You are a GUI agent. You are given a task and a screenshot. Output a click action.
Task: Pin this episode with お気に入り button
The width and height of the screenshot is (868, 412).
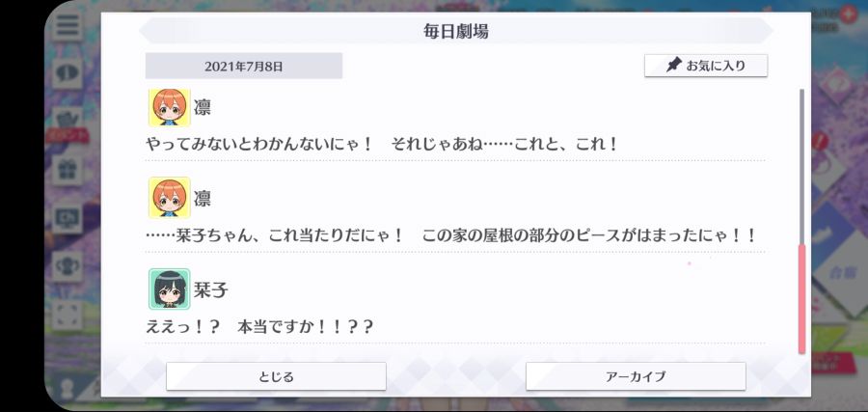click(706, 66)
